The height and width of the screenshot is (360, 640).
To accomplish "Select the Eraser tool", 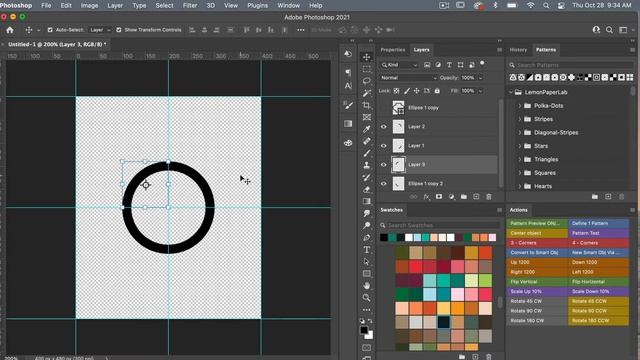I will (367, 189).
